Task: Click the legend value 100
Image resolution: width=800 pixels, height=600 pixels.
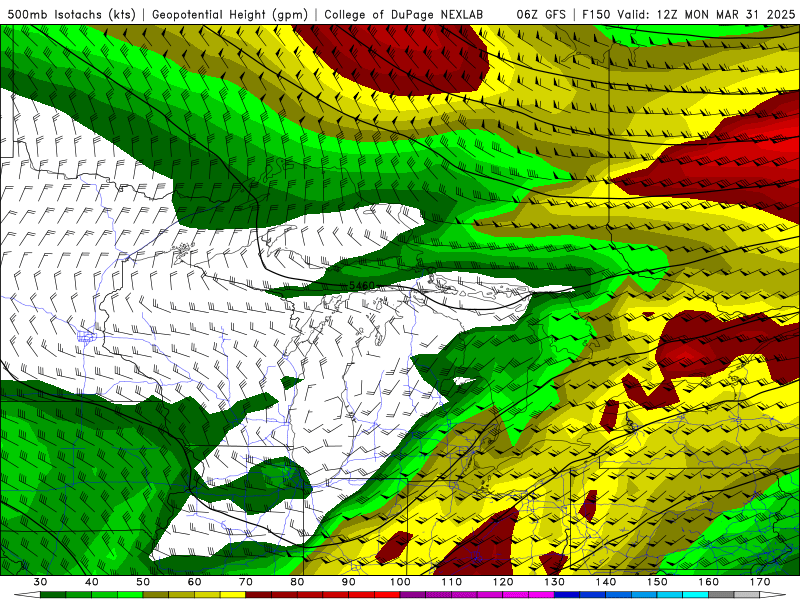Action: pos(401,582)
